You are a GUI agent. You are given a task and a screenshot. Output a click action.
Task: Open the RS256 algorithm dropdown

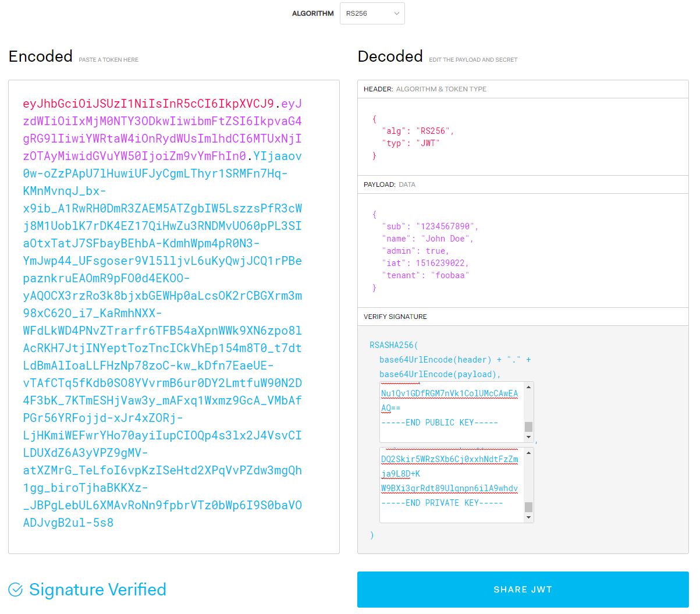click(x=372, y=13)
